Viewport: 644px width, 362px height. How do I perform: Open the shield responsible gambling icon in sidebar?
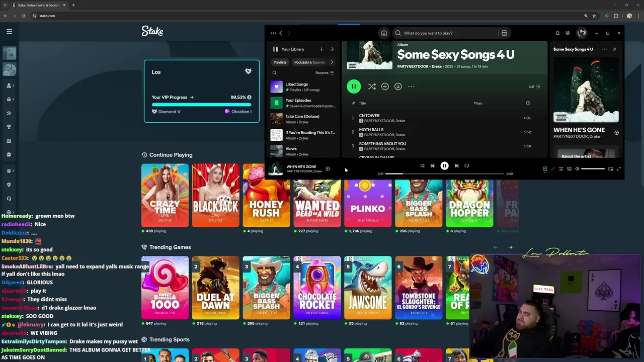tap(9, 185)
